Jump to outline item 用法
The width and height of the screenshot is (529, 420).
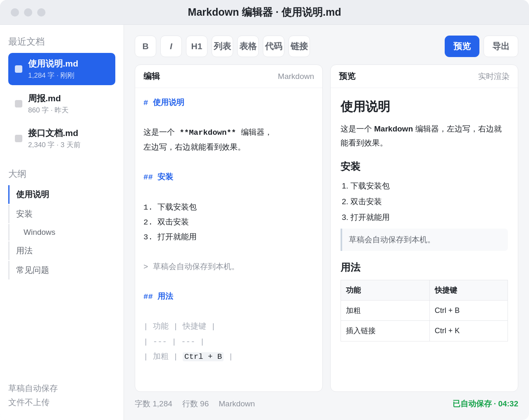62,251
